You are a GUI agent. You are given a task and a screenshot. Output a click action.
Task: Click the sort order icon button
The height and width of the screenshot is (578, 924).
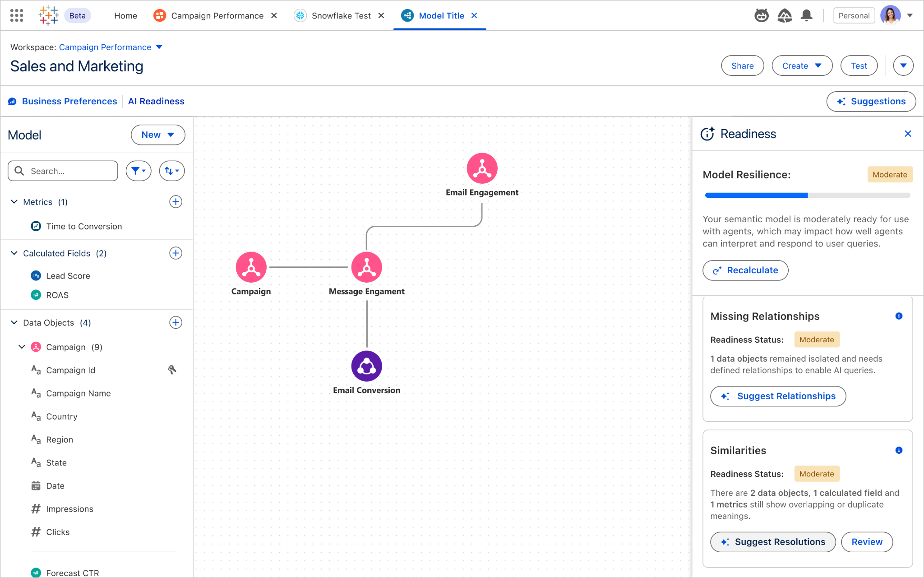(x=171, y=171)
